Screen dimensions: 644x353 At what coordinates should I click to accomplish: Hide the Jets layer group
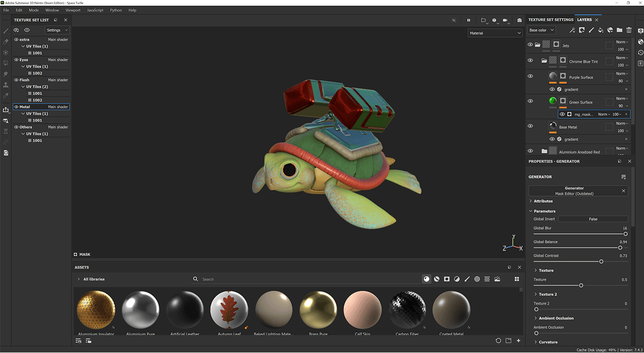pos(530,45)
